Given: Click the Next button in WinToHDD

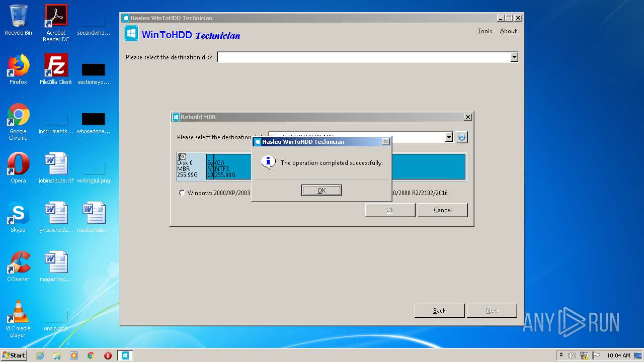Looking at the screenshot, I should point(492,311).
